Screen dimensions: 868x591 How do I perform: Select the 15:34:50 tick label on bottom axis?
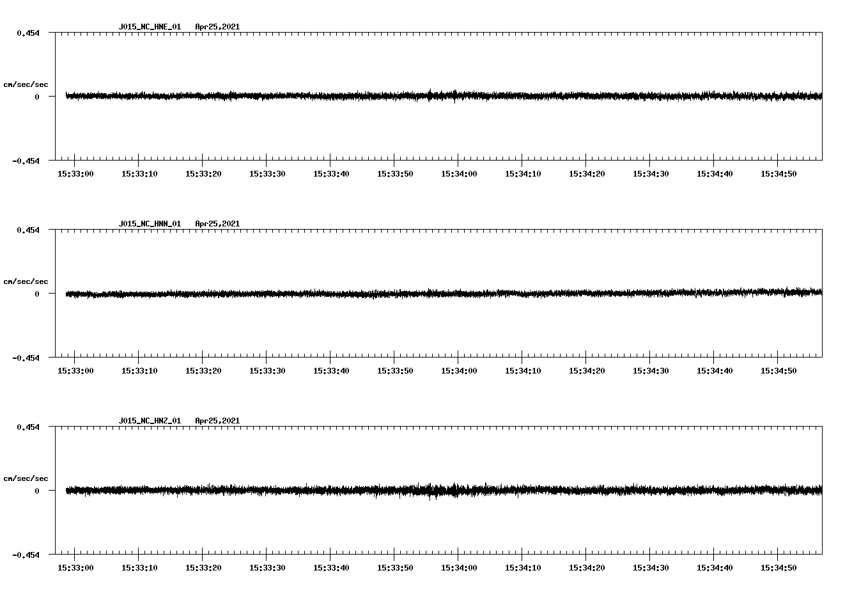tap(778, 567)
